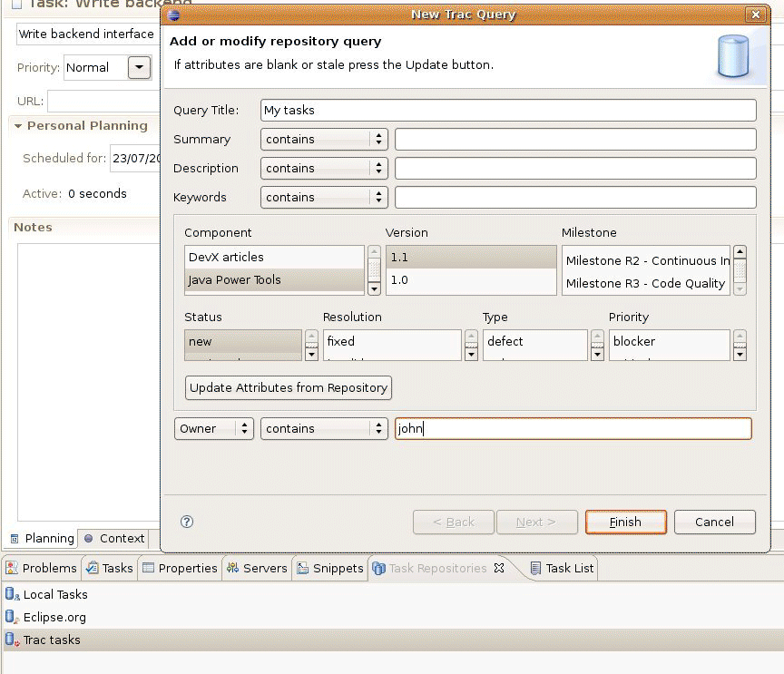Open the Description contains operator dropdown
Viewport: 784px width, 674px height.
click(x=324, y=168)
